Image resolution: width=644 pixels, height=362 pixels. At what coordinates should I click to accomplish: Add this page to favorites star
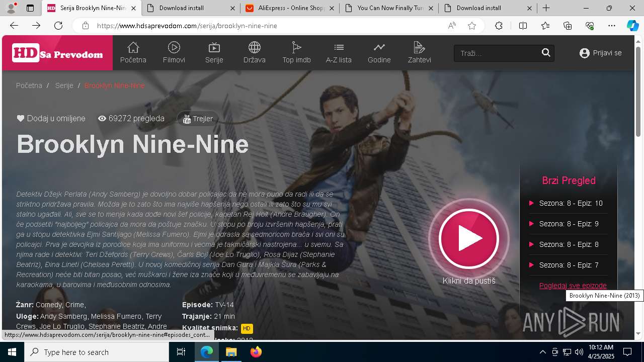tap(472, 26)
